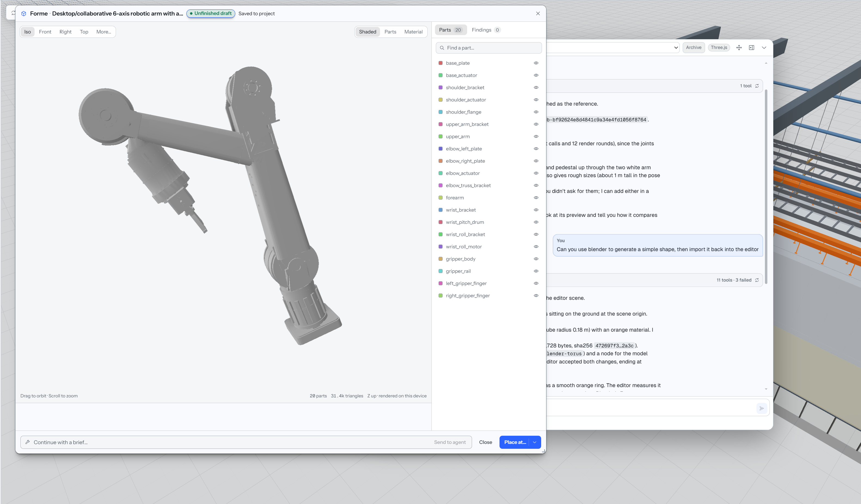This screenshot has height=504, width=861.
Task: Click refresh icon next to '11 tools · 3 failed'
Action: [x=757, y=280]
